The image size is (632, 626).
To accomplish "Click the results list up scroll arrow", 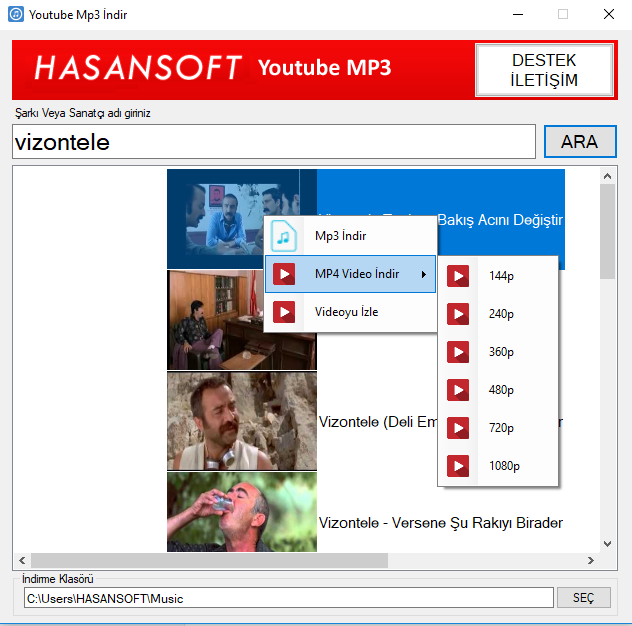I will 607,176.
